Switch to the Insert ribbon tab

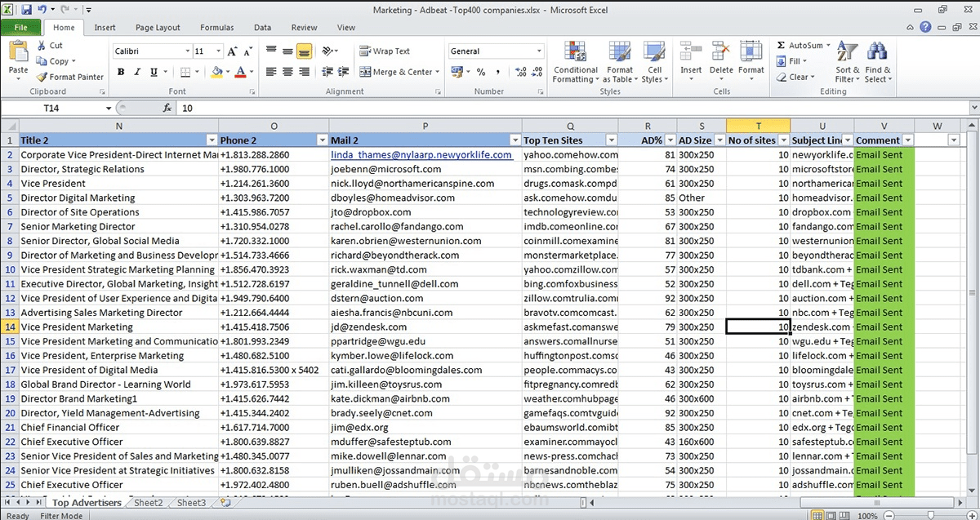point(105,28)
